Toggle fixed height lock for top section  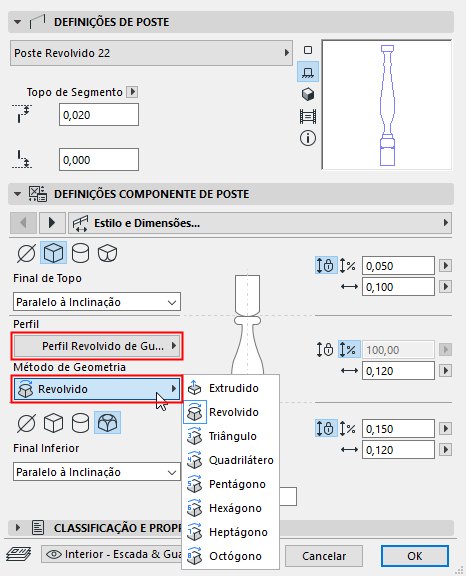[x=325, y=266]
